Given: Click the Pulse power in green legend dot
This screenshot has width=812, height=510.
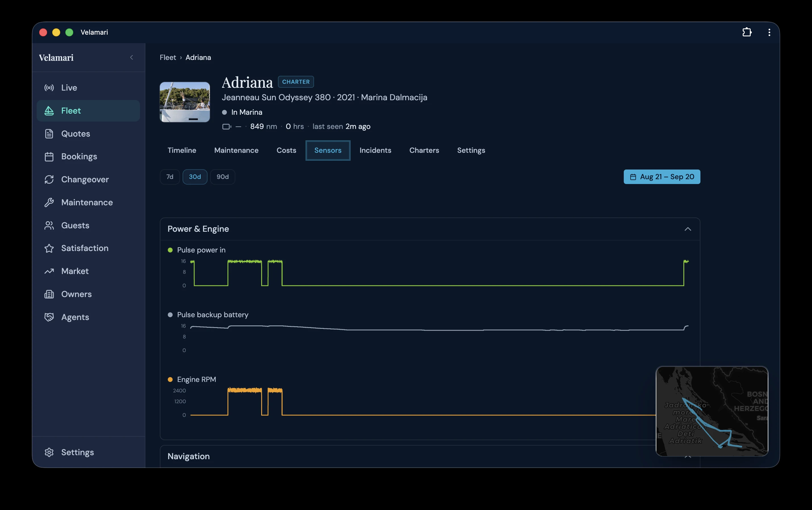Looking at the screenshot, I should pyautogui.click(x=170, y=250).
